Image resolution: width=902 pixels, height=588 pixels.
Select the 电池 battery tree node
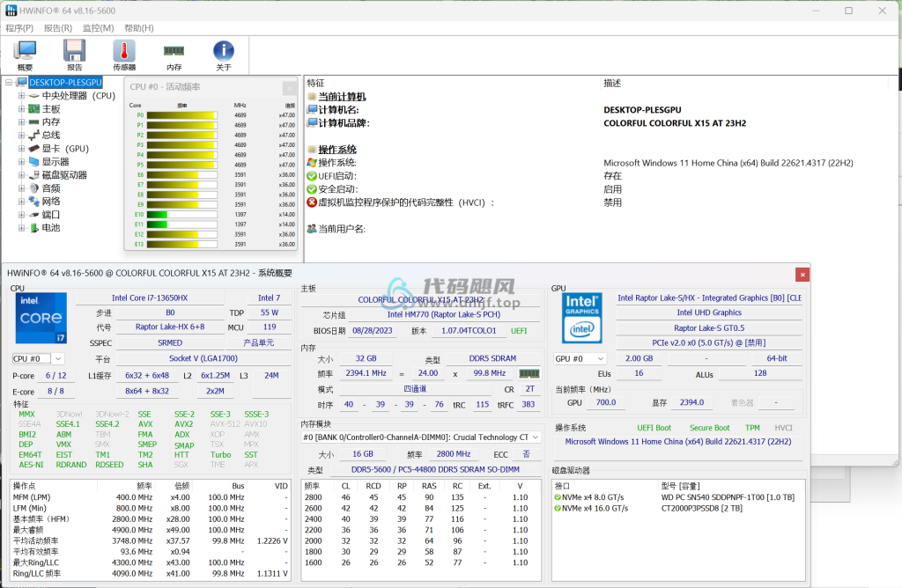point(50,228)
